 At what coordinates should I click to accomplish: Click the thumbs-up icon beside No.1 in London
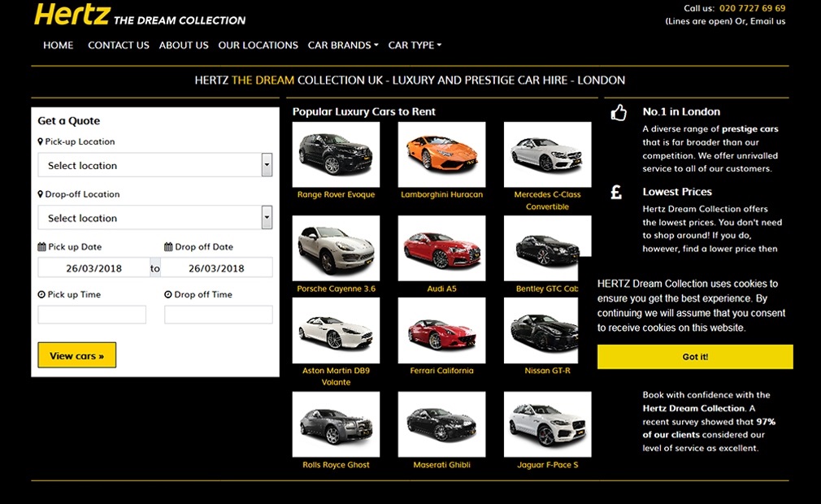click(619, 112)
